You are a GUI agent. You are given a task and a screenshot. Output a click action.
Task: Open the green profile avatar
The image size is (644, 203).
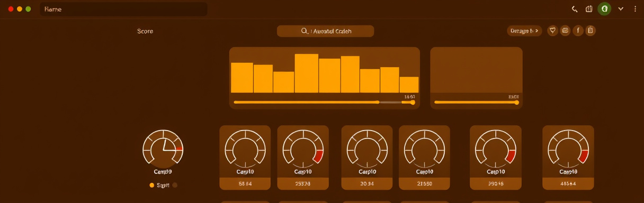point(604,9)
